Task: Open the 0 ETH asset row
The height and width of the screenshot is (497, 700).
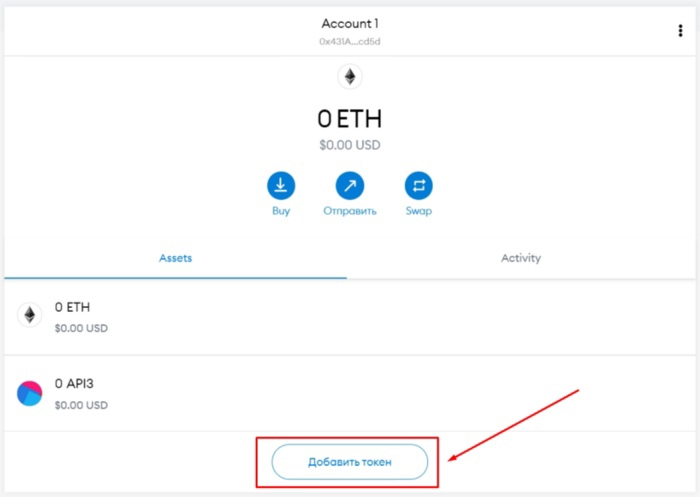Action: (350, 316)
